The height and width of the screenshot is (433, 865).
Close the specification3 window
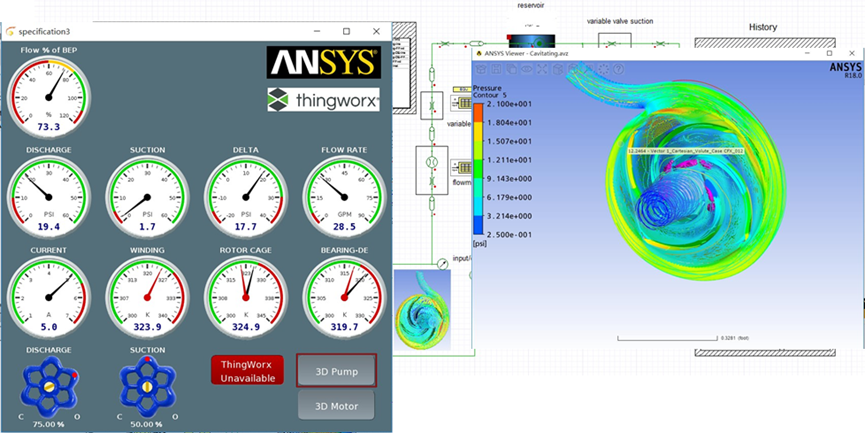click(376, 31)
